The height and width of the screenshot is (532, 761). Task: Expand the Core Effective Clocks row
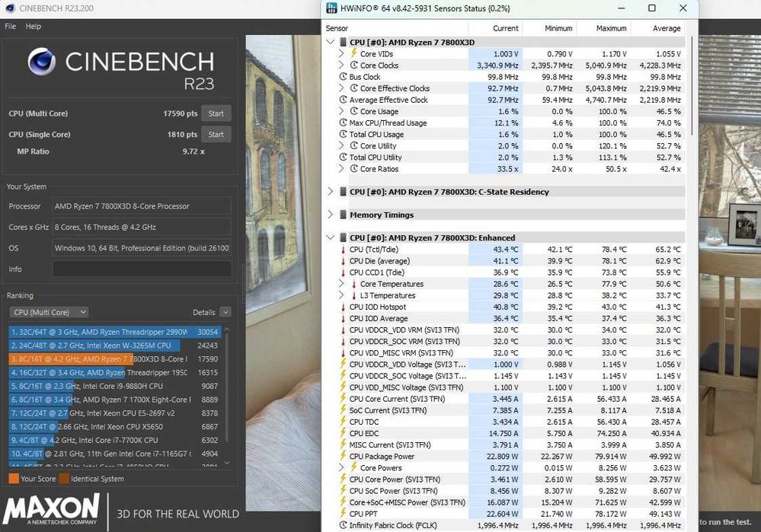pos(341,88)
